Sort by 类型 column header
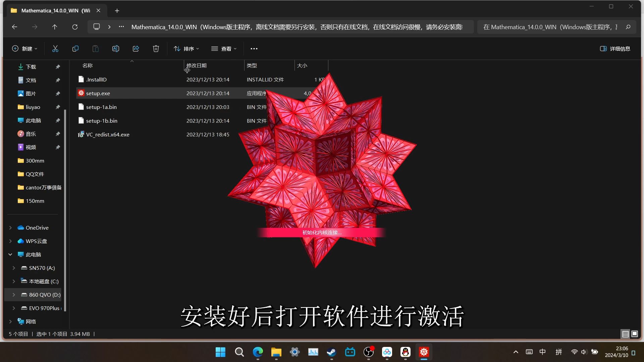The height and width of the screenshot is (362, 644). click(252, 65)
